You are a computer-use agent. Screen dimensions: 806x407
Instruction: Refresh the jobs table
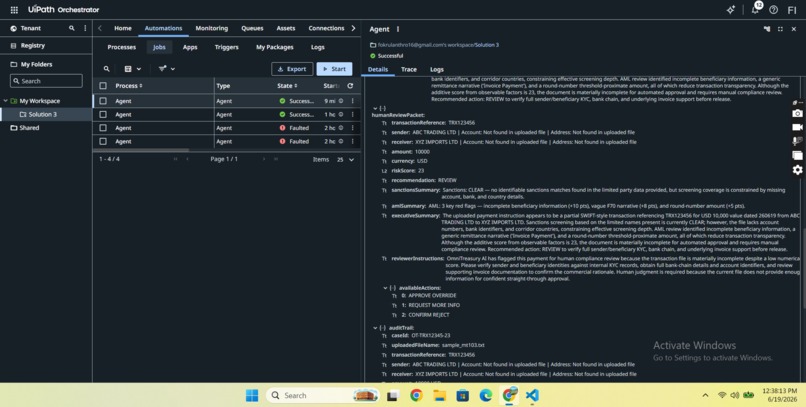coord(350,86)
